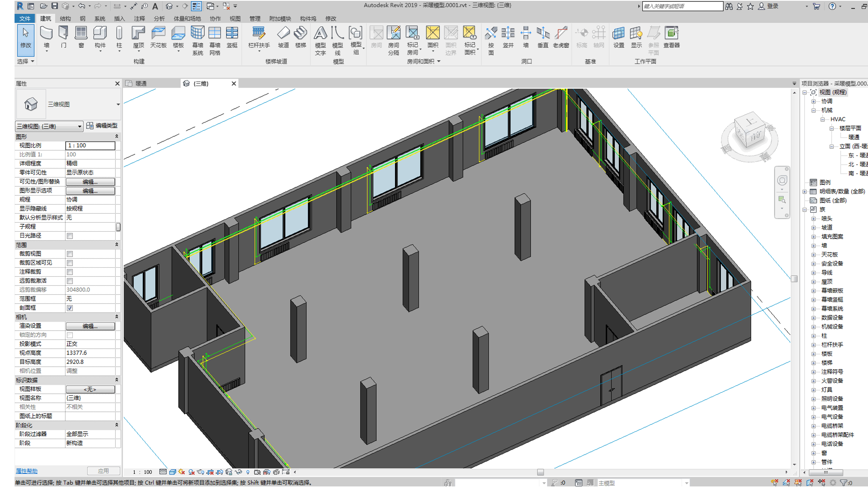Collapse the 图形 properties section
Image resolution: width=868 pixels, height=488 pixels.
(x=117, y=137)
